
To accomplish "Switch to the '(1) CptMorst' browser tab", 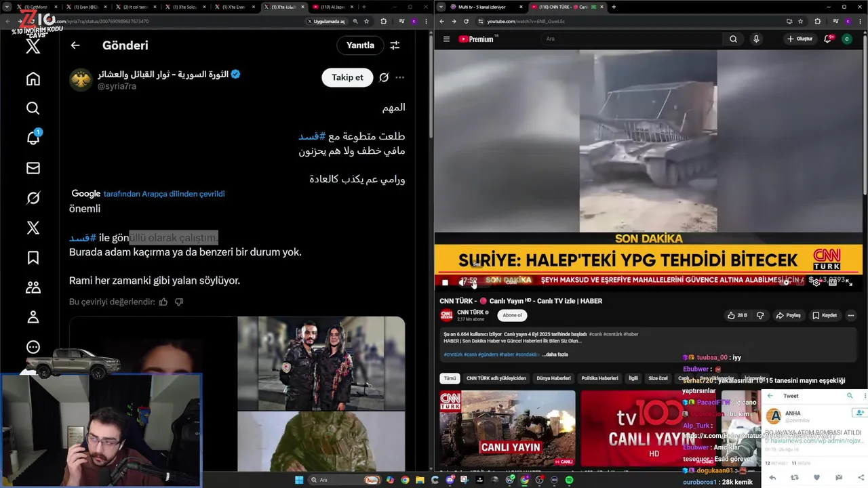I will point(36,7).
